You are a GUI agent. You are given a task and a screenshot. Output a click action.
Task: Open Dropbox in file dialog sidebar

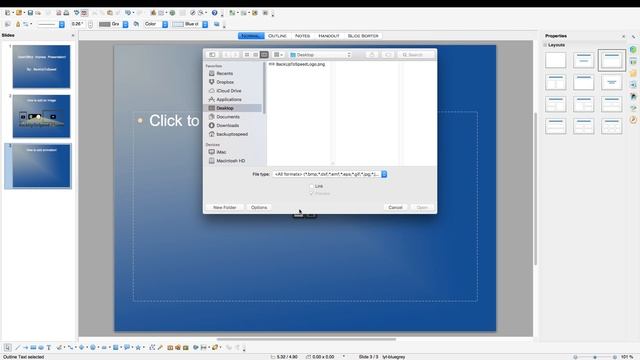(x=225, y=82)
